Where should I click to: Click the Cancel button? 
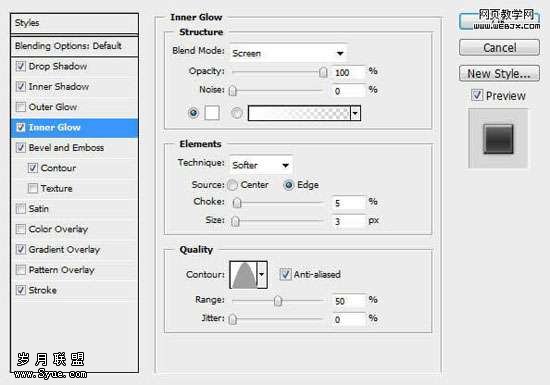pos(499,47)
